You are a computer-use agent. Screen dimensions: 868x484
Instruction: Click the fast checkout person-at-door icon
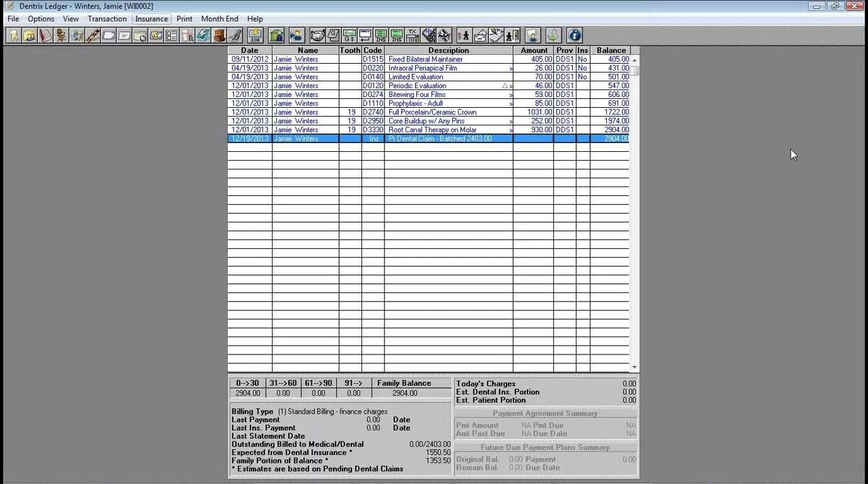pos(512,35)
